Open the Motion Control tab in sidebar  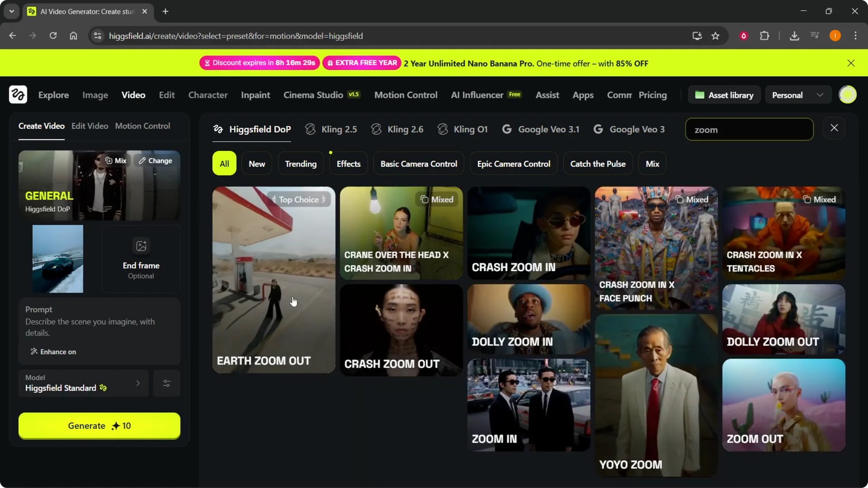tap(142, 126)
